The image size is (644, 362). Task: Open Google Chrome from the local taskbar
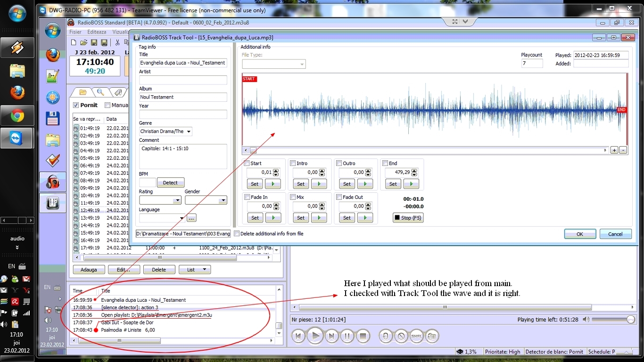coord(17,115)
